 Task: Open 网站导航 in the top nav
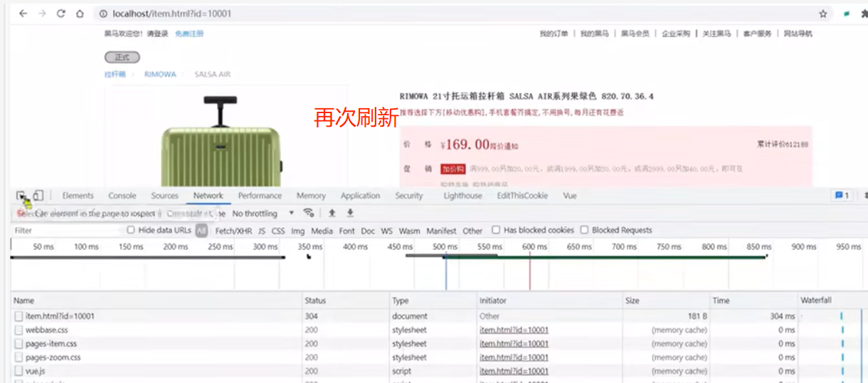click(x=798, y=33)
